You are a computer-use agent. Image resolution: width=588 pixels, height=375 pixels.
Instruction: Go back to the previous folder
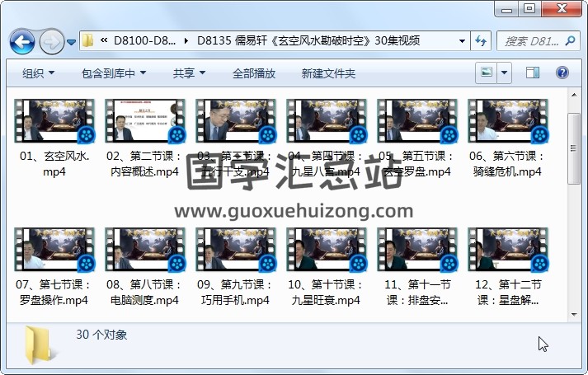click(22, 41)
